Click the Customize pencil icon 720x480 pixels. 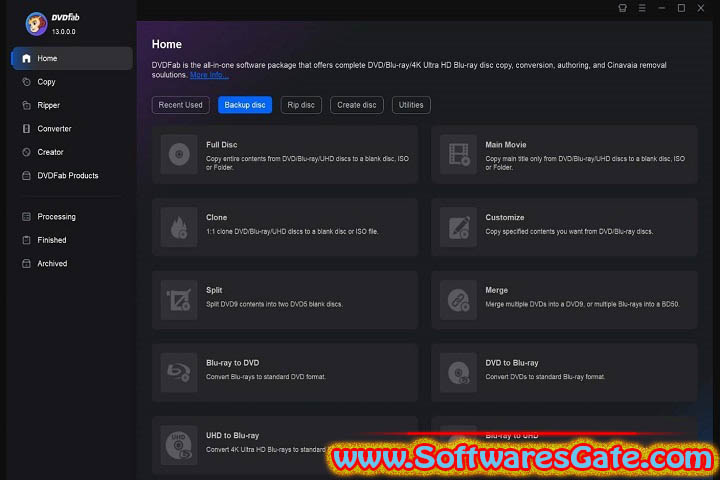(x=458, y=227)
